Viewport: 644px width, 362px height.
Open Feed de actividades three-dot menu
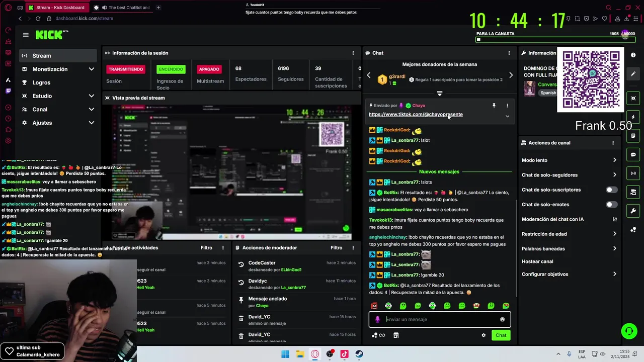(223, 248)
